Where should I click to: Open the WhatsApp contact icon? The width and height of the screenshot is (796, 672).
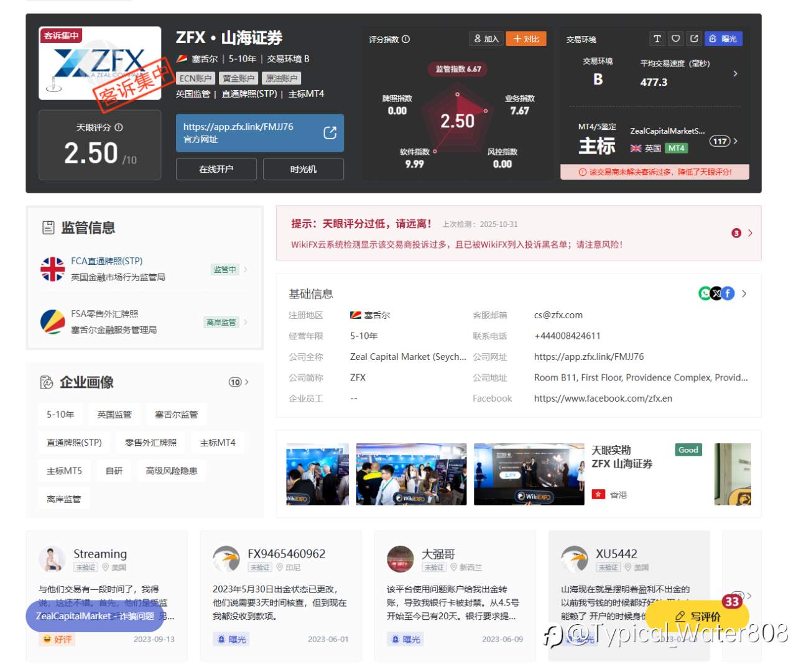[705, 293]
